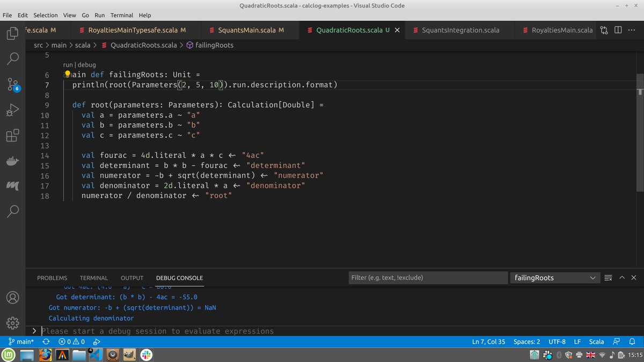The width and height of the screenshot is (644, 362).
Task: Switch to the OUTPUT panel tab
Action: (x=132, y=278)
